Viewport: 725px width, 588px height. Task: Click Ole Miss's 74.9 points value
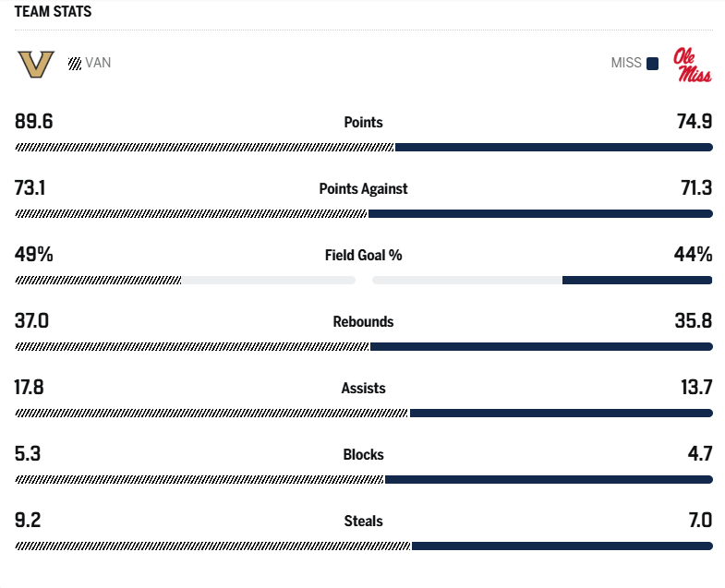692,121
